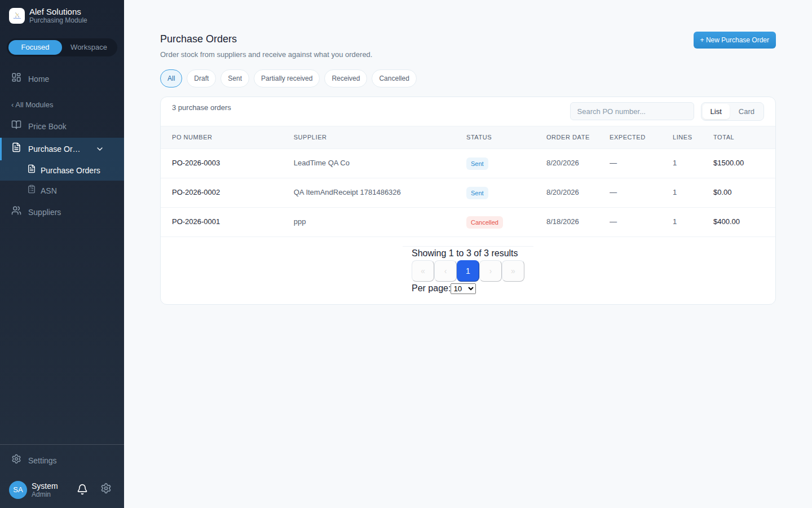Viewport: 812px width, 508px height.
Task: Open Home in the sidebar
Action: [x=62, y=79]
